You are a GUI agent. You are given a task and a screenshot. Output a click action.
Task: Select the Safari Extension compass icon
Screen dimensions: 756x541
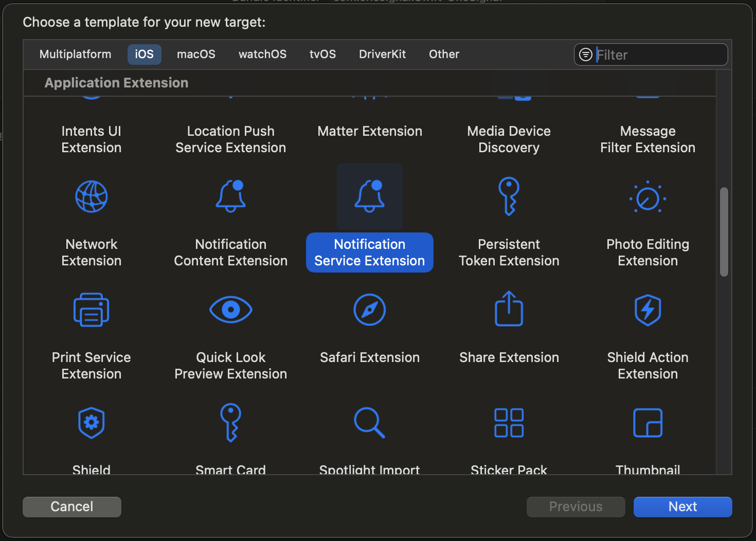370,310
